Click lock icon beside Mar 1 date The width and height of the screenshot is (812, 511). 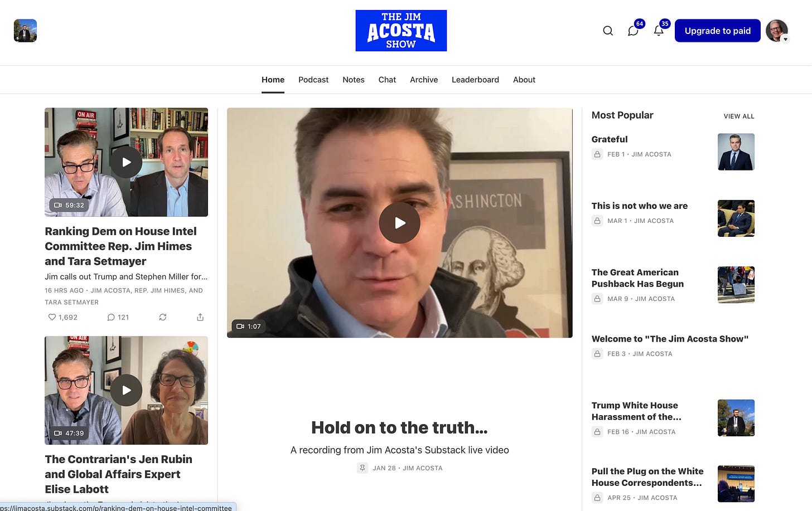pos(597,221)
